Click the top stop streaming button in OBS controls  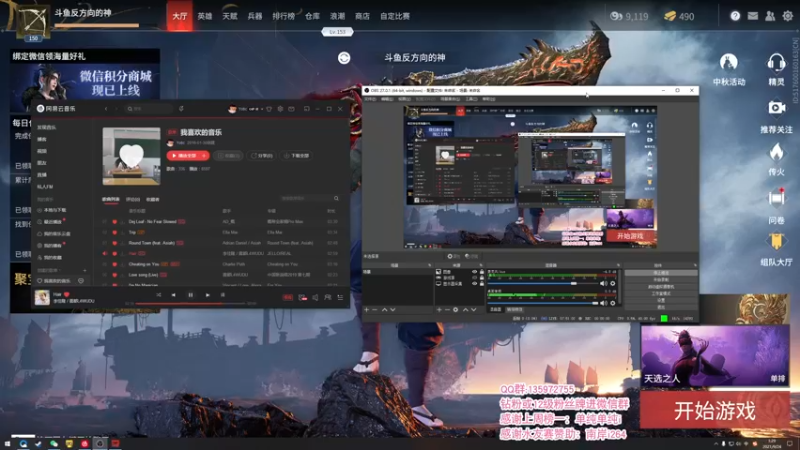click(x=661, y=273)
